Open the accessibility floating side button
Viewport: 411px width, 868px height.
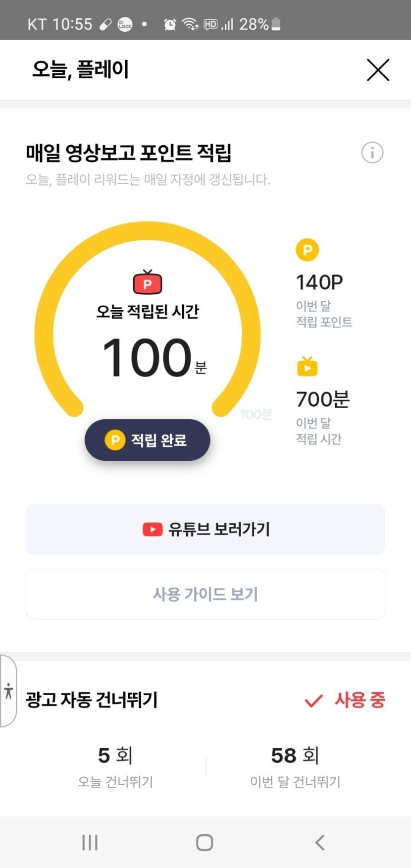tap(8, 691)
